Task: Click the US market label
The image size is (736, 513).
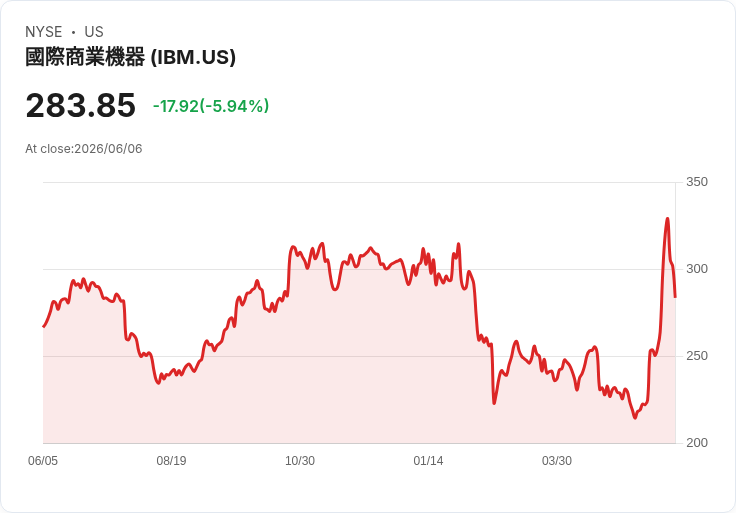Action: tap(94, 32)
